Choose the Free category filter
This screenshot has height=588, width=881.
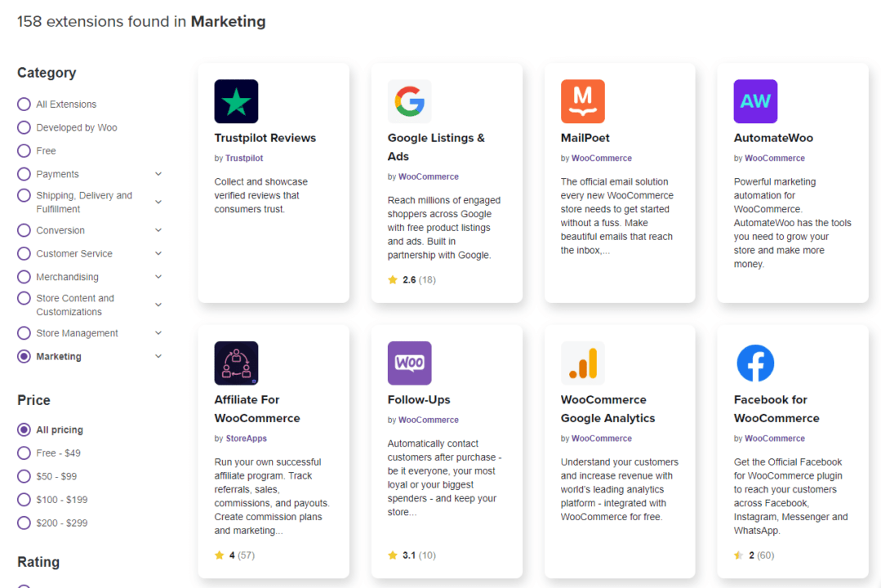[x=24, y=150]
